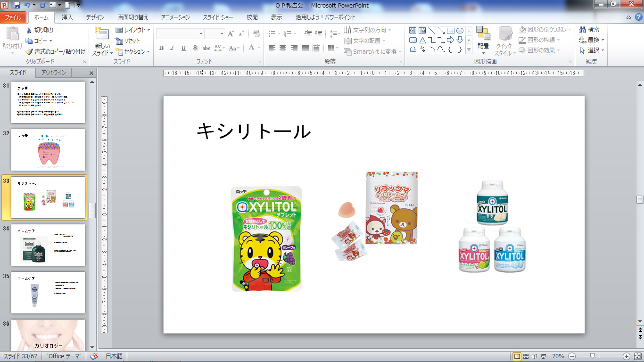Image resolution: width=644 pixels, height=362 pixels.
Task: Close the slide thumbnail pane with X
Action: coord(91,73)
